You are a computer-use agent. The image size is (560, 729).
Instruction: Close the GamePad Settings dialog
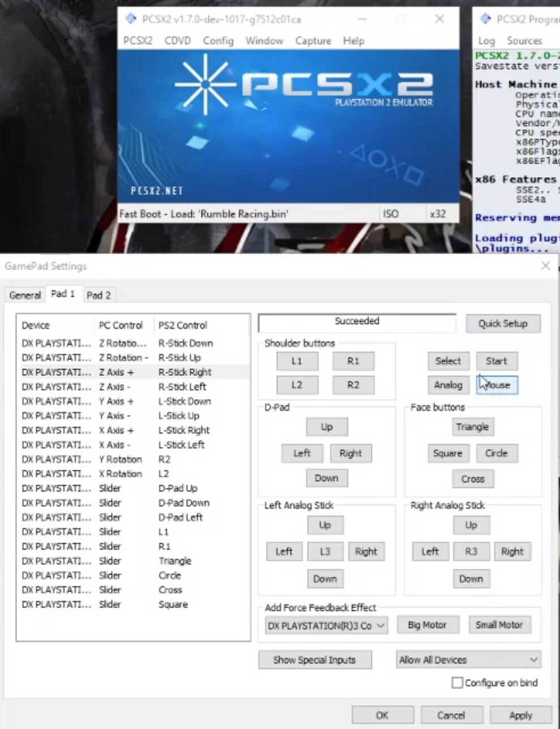tap(545, 265)
